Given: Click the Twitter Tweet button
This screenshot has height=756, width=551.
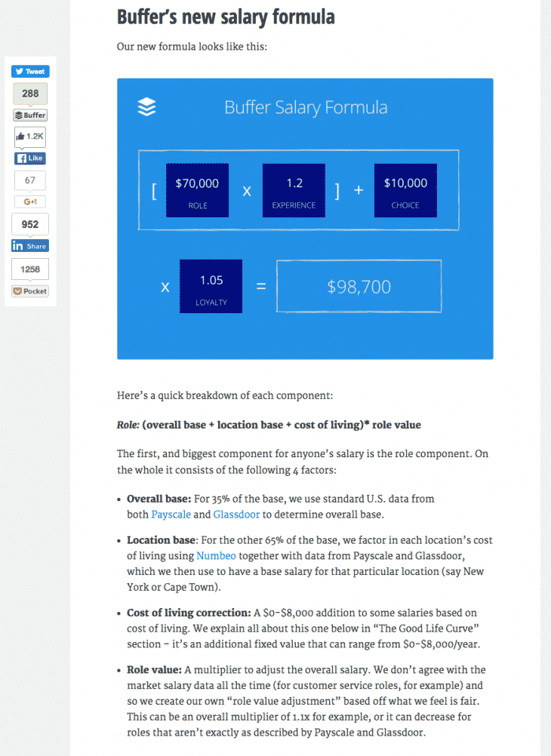Looking at the screenshot, I should pos(30,72).
